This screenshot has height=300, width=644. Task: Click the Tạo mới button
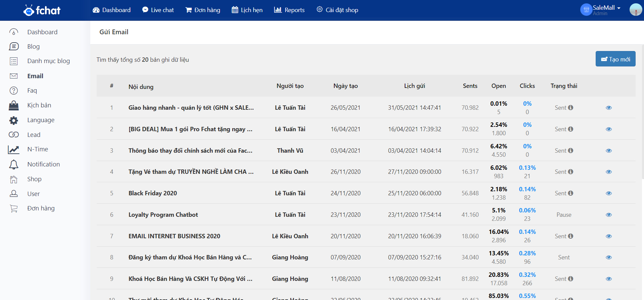point(615,59)
